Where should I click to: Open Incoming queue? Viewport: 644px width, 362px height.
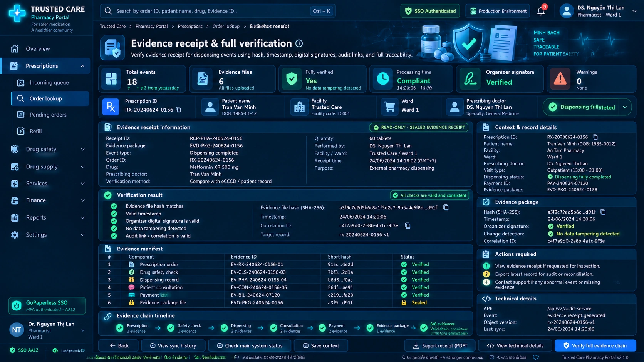[50, 83]
